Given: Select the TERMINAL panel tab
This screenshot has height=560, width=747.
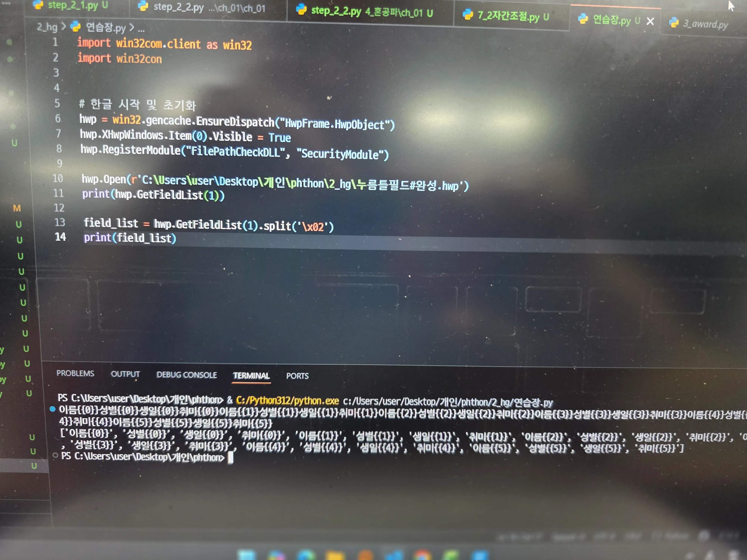Looking at the screenshot, I should [251, 376].
